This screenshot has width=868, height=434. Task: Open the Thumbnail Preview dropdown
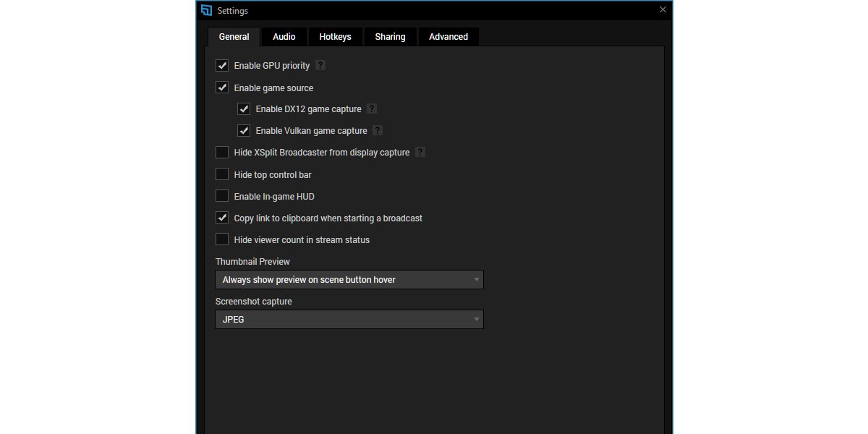[349, 280]
